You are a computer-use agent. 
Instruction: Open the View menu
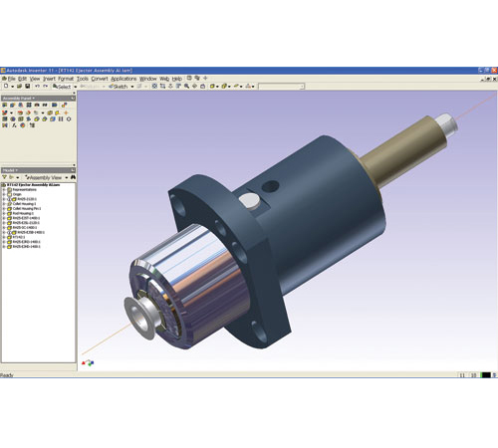pyautogui.click(x=35, y=79)
